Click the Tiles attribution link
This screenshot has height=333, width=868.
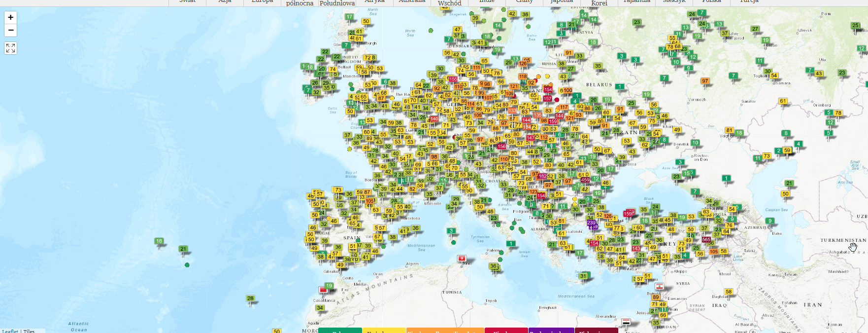pos(29,331)
